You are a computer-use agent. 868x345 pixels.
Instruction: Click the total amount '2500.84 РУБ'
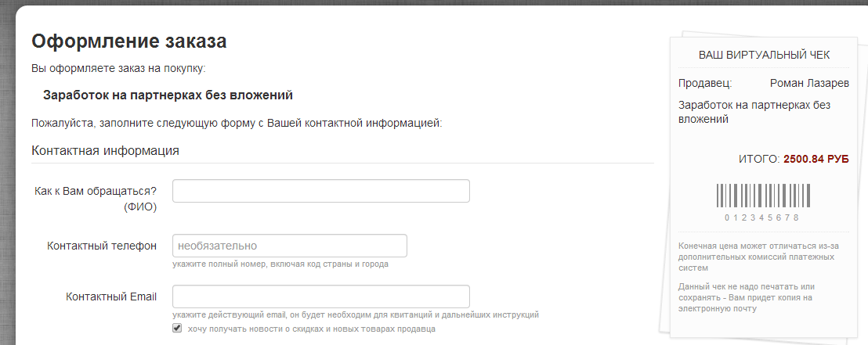click(816, 159)
